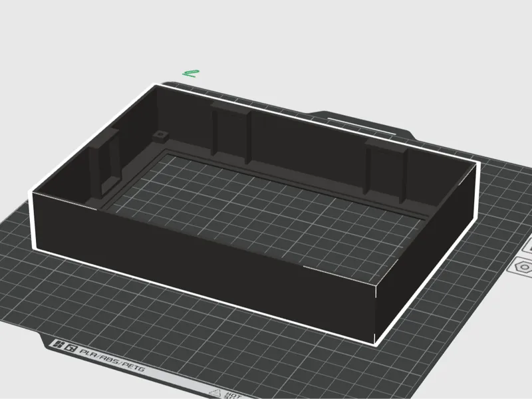532x399 pixels.
Task: Click the green plate number label
Action: (191, 73)
